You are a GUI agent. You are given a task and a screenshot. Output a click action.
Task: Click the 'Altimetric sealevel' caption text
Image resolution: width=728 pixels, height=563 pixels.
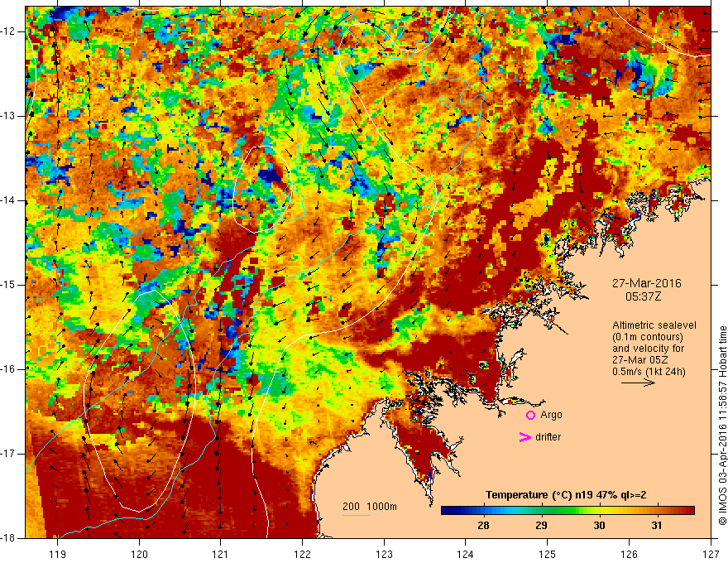tap(654, 325)
